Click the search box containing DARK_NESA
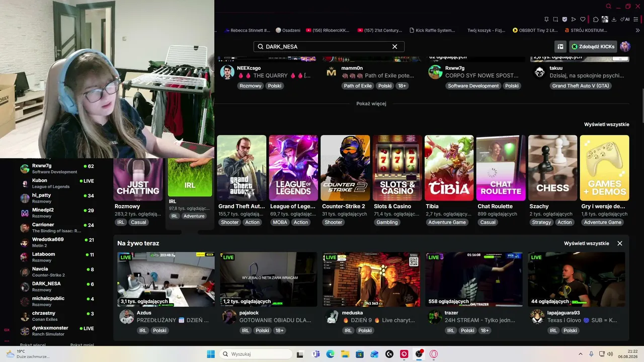644x362 pixels. tap(329, 46)
